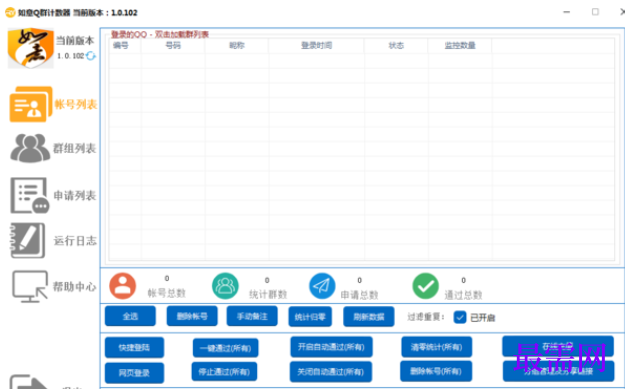
Task: Maximize the window
Action: (x=595, y=12)
